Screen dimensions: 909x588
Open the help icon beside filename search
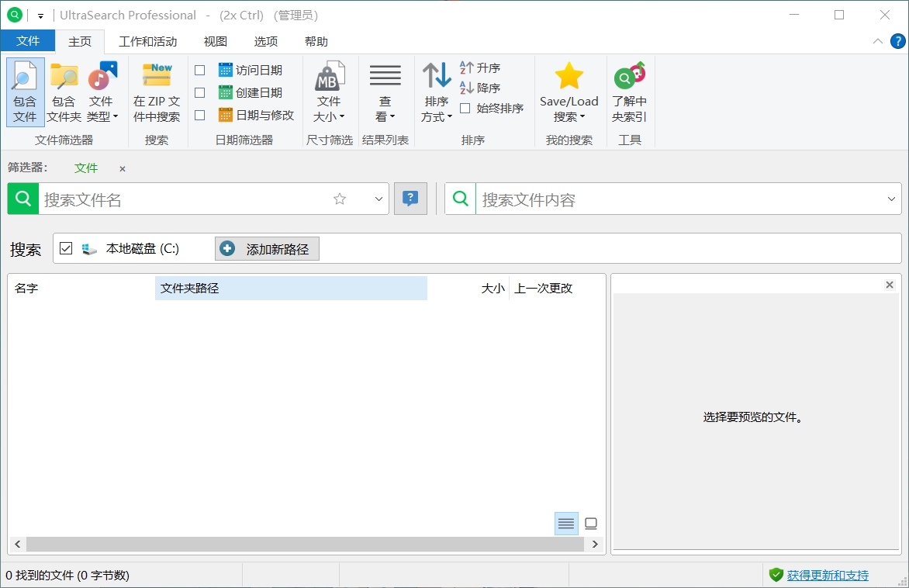pyautogui.click(x=410, y=199)
